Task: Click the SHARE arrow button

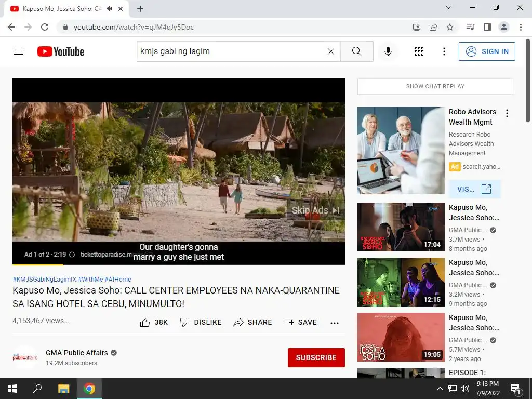Action: tap(253, 322)
